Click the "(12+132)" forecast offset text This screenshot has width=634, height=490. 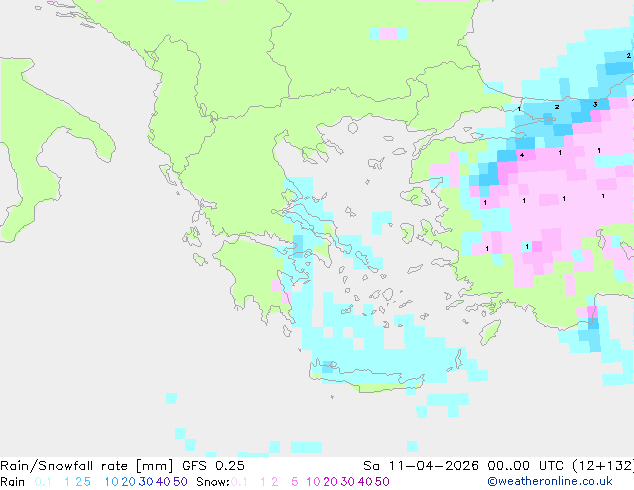click(603, 466)
